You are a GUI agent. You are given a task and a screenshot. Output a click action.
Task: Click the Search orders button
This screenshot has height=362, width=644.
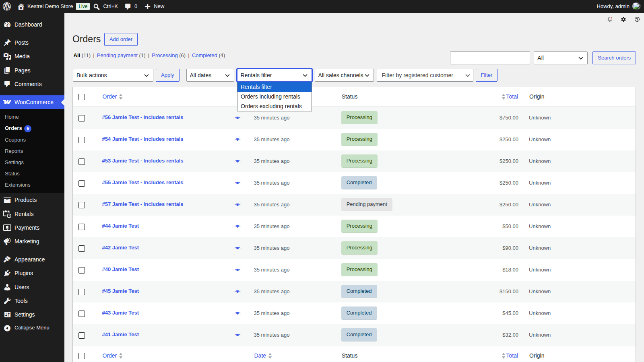pyautogui.click(x=614, y=58)
